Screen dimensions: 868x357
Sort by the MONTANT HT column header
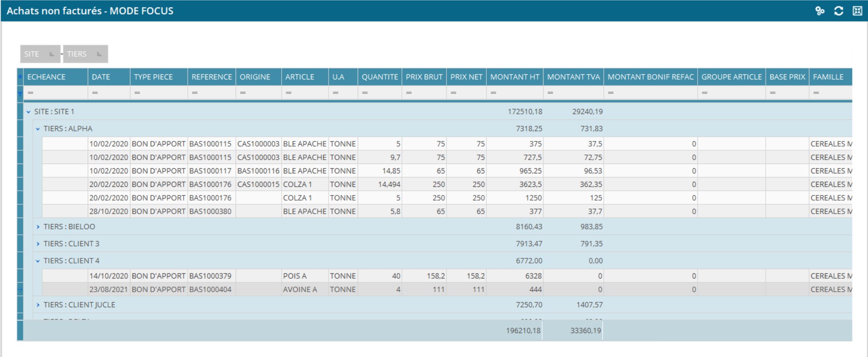(515, 77)
